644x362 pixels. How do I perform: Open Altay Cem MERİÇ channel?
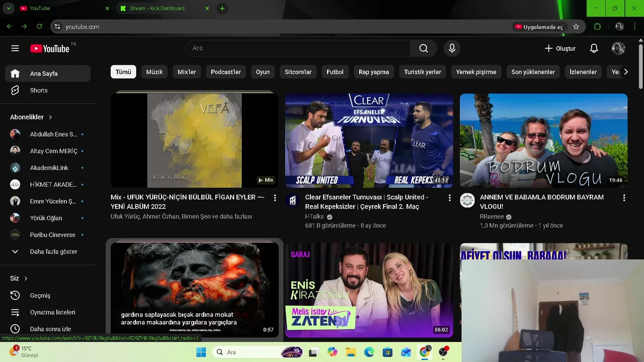tap(48, 151)
